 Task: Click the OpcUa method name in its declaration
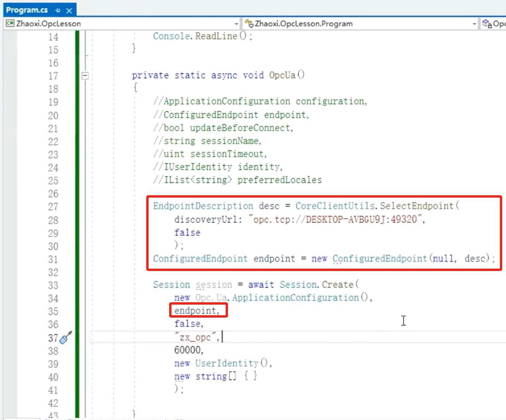point(282,75)
